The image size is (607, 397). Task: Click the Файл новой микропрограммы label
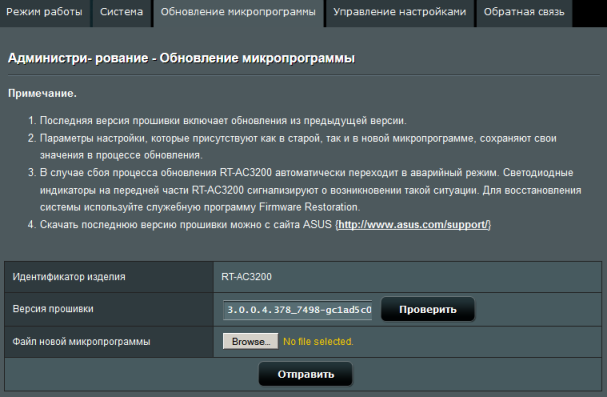81,342
